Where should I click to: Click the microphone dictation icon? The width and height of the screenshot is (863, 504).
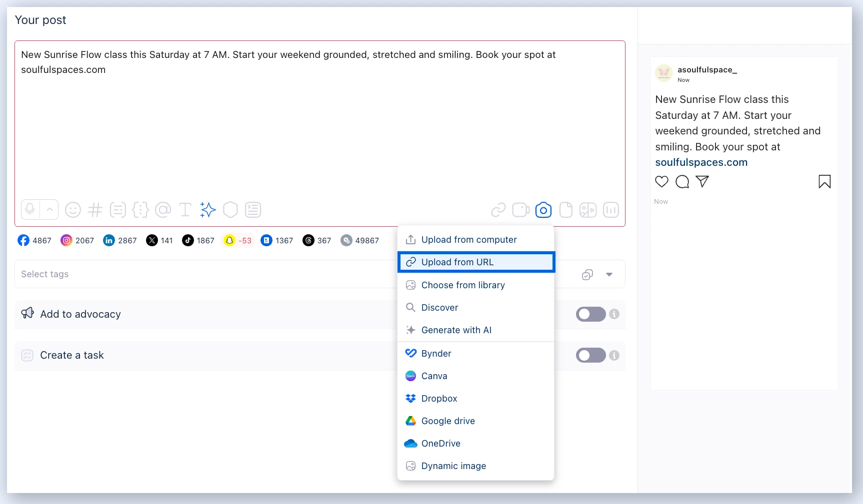(30, 210)
